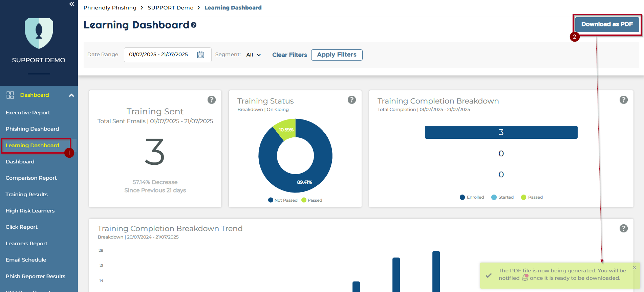
Task: Click the Clear Filters link
Action: point(289,55)
